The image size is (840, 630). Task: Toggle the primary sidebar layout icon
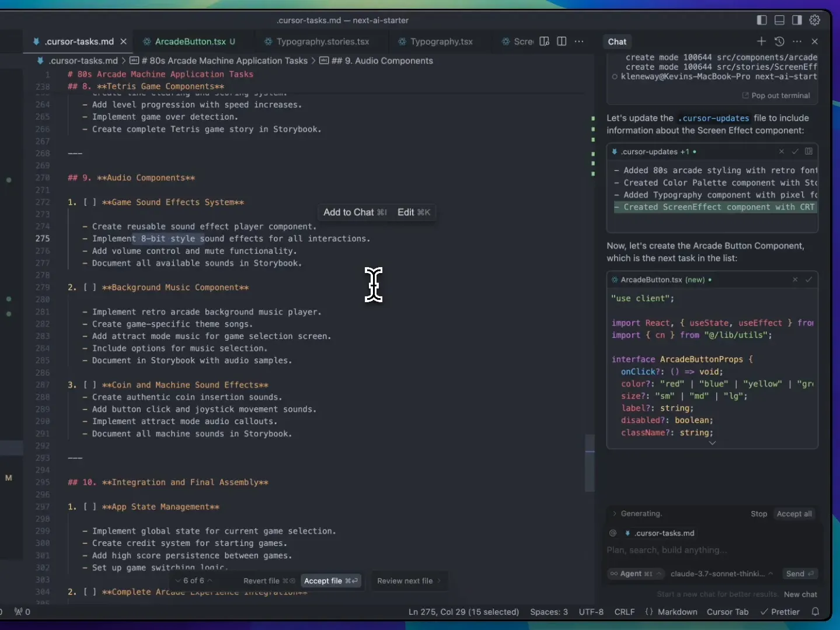tap(761, 20)
